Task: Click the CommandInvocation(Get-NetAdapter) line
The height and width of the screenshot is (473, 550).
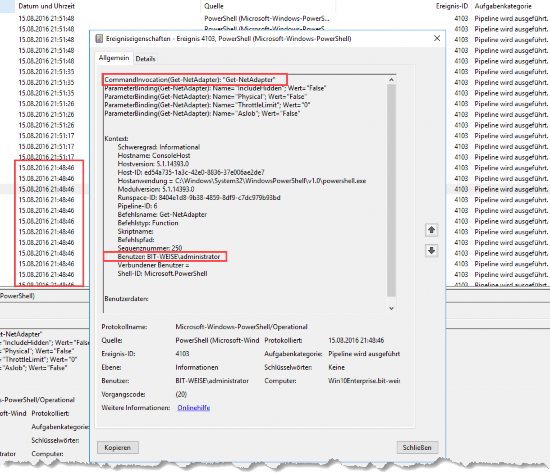Action: 190,80
